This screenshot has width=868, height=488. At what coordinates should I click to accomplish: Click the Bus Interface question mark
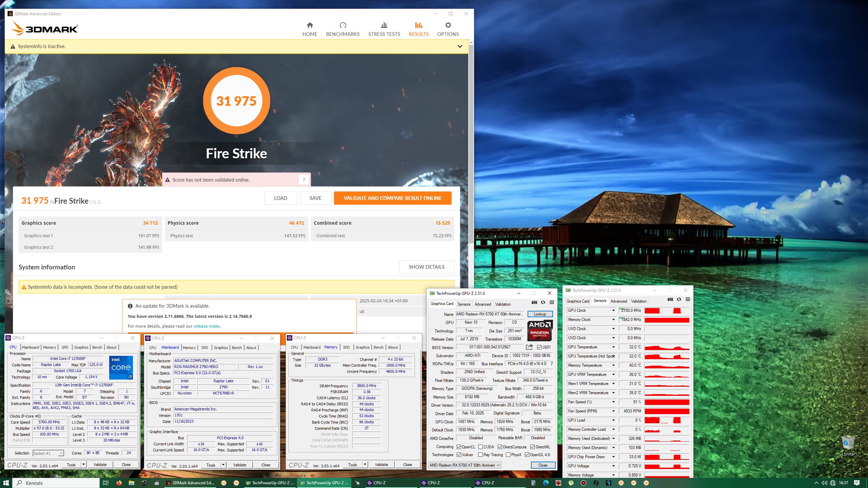pos(552,364)
